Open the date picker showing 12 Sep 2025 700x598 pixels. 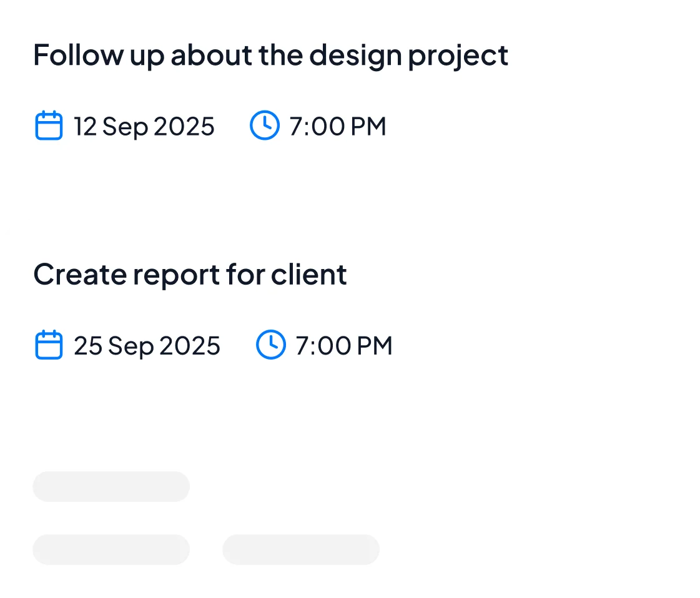click(x=144, y=126)
